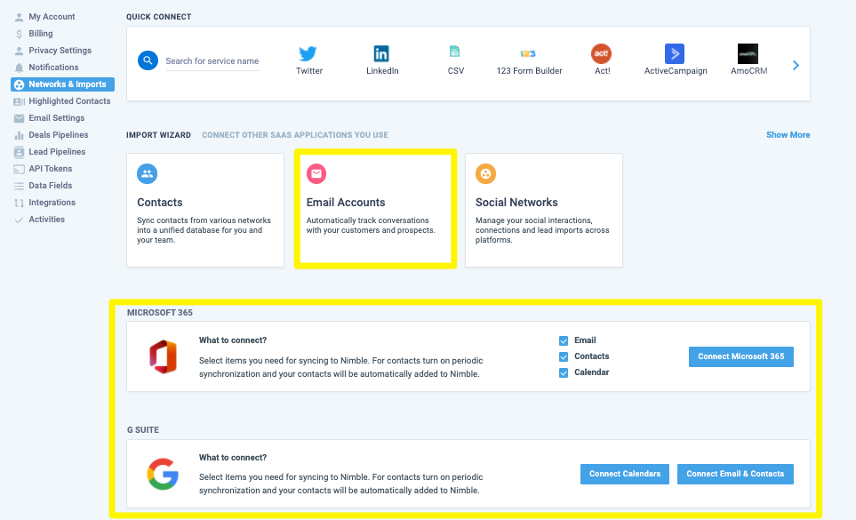The height and width of the screenshot is (520, 856).
Task: Click the Billing dollar icon
Action: click(x=19, y=34)
